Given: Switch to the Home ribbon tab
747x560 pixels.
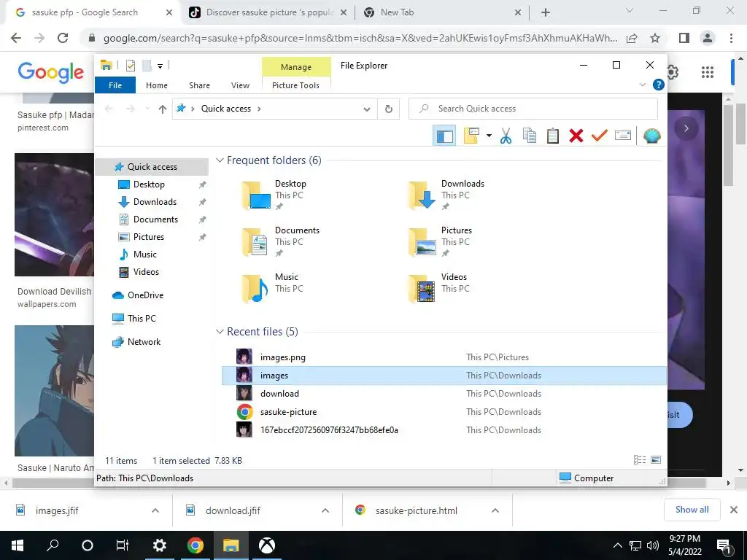Looking at the screenshot, I should (x=157, y=85).
